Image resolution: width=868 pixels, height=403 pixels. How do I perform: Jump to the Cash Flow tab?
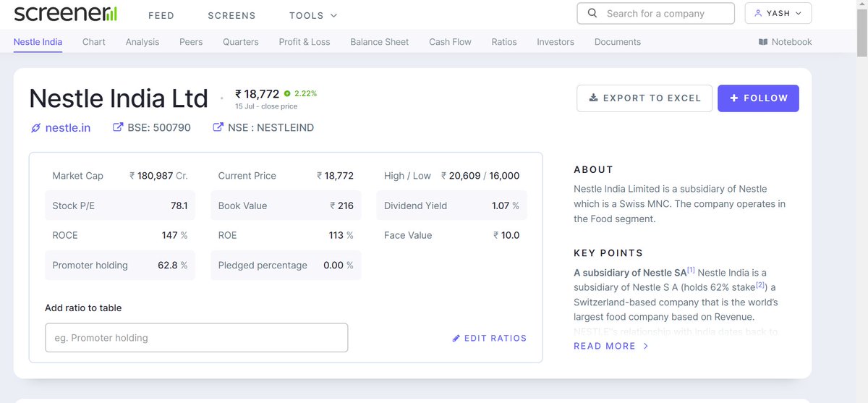(x=450, y=42)
